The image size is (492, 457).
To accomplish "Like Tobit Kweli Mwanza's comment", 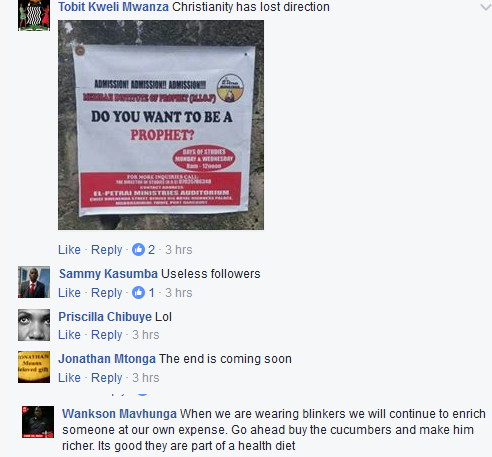I will 69,250.
